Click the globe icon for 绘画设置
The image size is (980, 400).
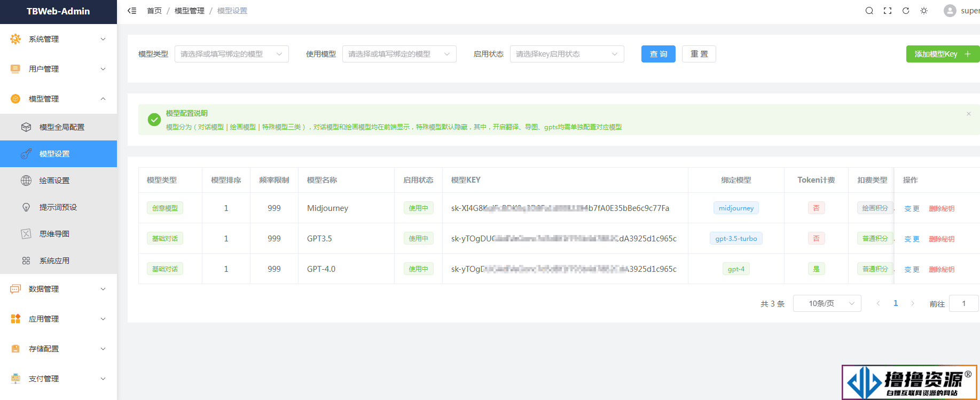pyautogui.click(x=26, y=181)
